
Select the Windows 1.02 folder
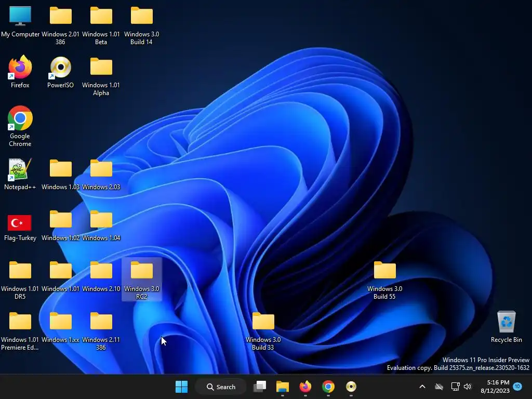point(60,225)
